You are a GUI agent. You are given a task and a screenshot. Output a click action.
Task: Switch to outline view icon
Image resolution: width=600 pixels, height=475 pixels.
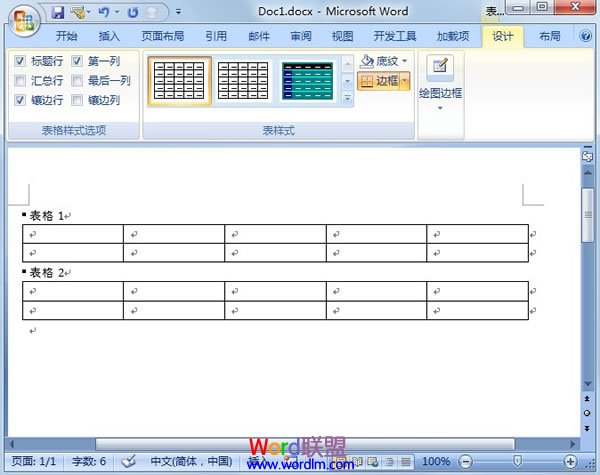(x=389, y=462)
